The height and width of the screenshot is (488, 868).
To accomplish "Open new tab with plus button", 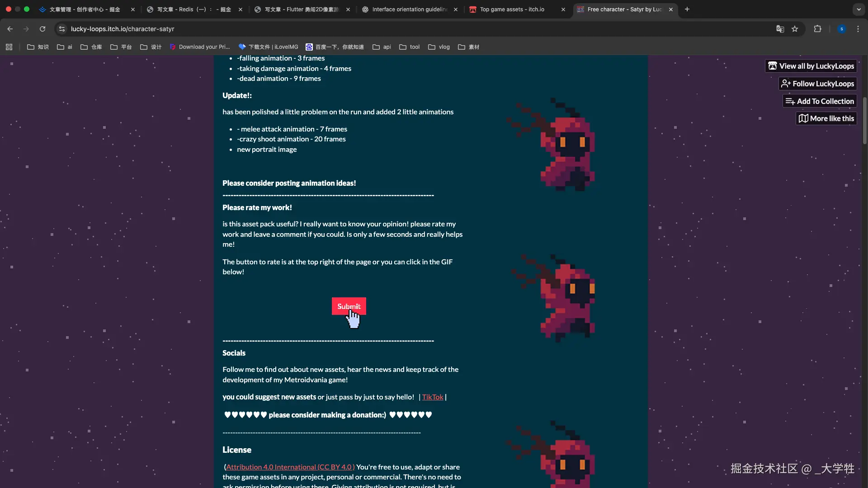I will point(687,9).
